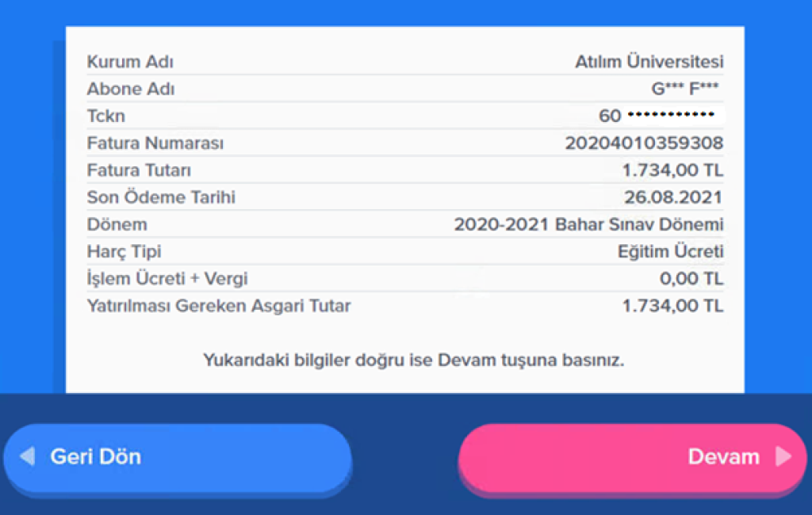This screenshot has width=812, height=515.
Task: Select the 2020-2021 Bahar Sınav Dönemi text
Action: tap(588, 225)
